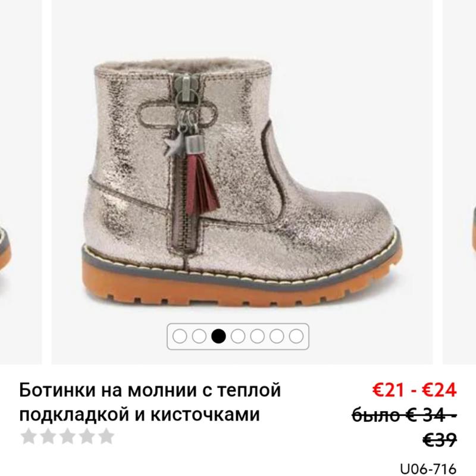Click the third rating star
476x476 pixels.
[x=67, y=436]
